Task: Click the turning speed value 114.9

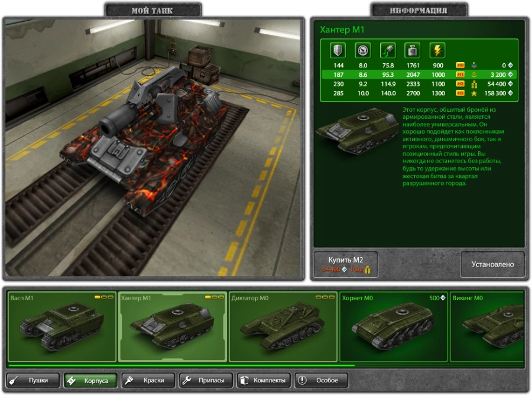Action: tap(388, 84)
